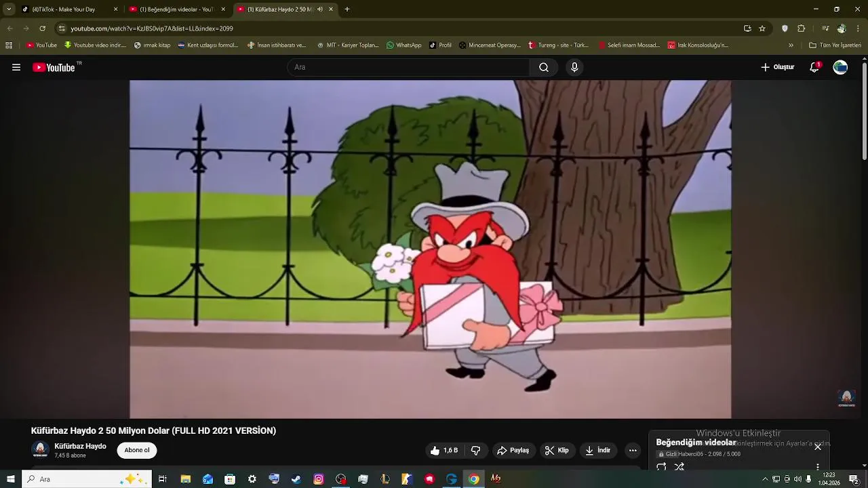Focus the YouTube Ara search field
The height and width of the screenshot is (488, 868).
(x=408, y=67)
